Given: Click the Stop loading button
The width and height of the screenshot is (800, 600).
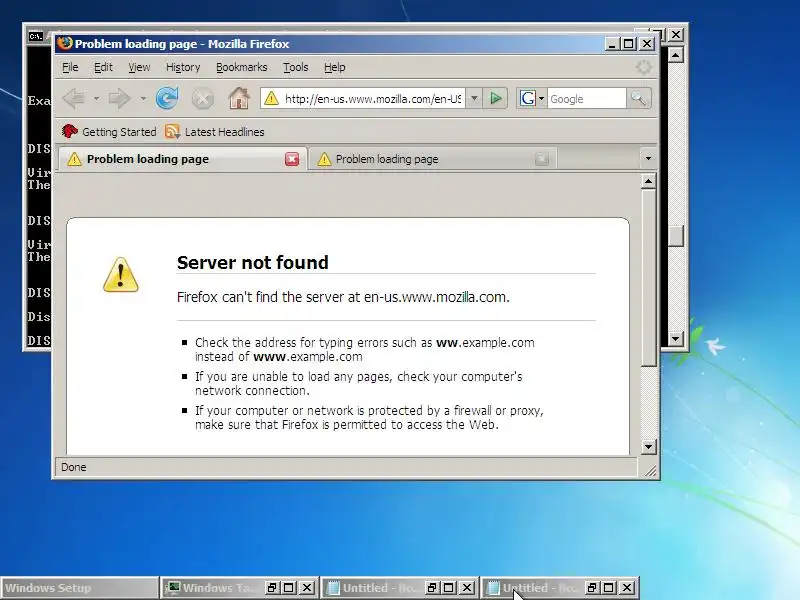Looking at the screenshot, I should point(203,98).
